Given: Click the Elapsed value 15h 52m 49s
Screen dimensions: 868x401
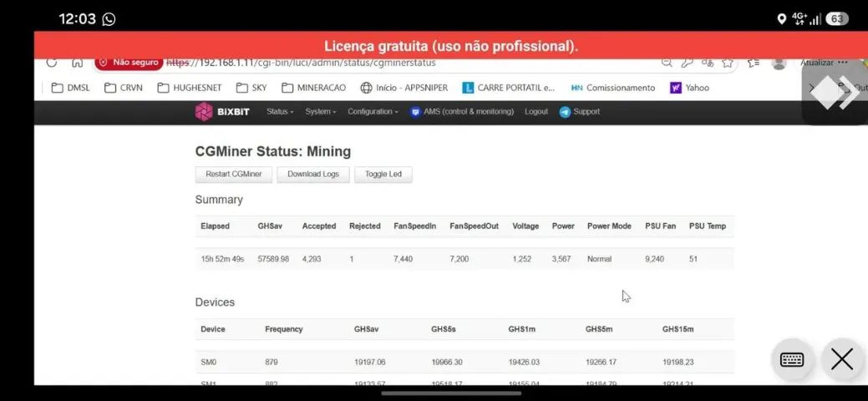Looking at the screenshot, I should [222, 259].
